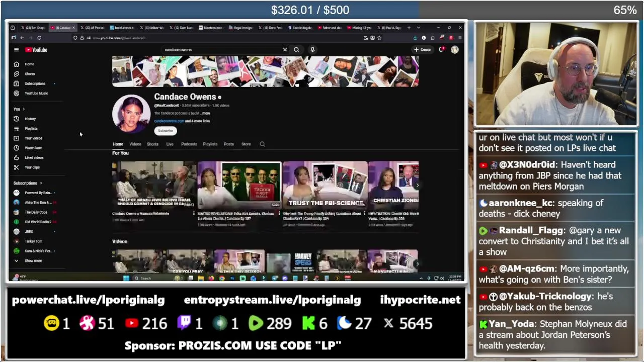The width and height of the screenshot is (644, 362).
Task: Open Old World Radio 2 subscription
Action: tap(38, 222)
